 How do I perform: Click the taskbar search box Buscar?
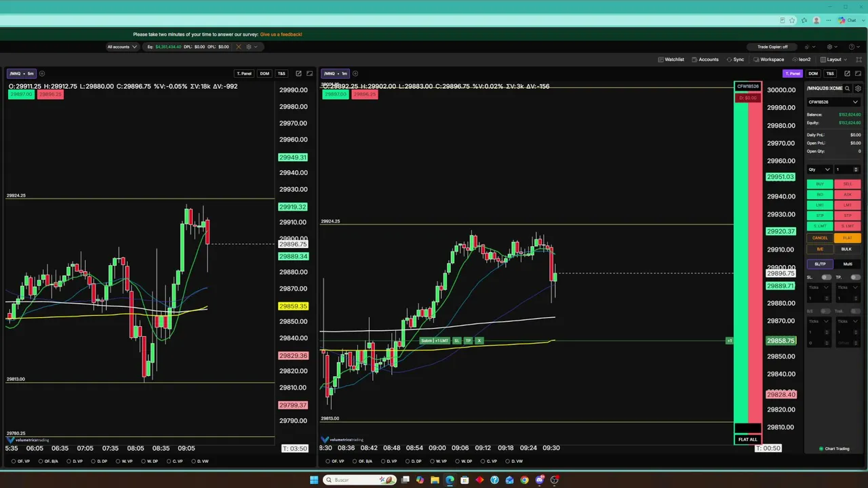pos(359,480)
